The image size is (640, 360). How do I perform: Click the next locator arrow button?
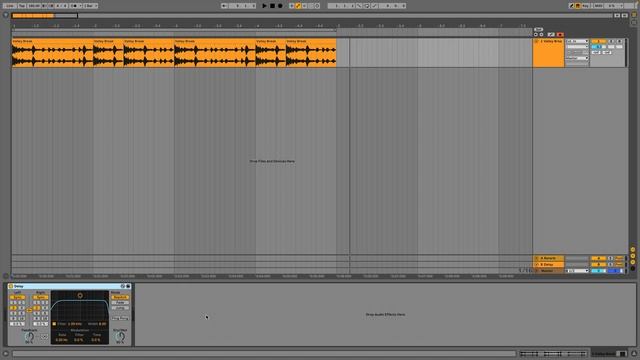click(x=542, y=35)
